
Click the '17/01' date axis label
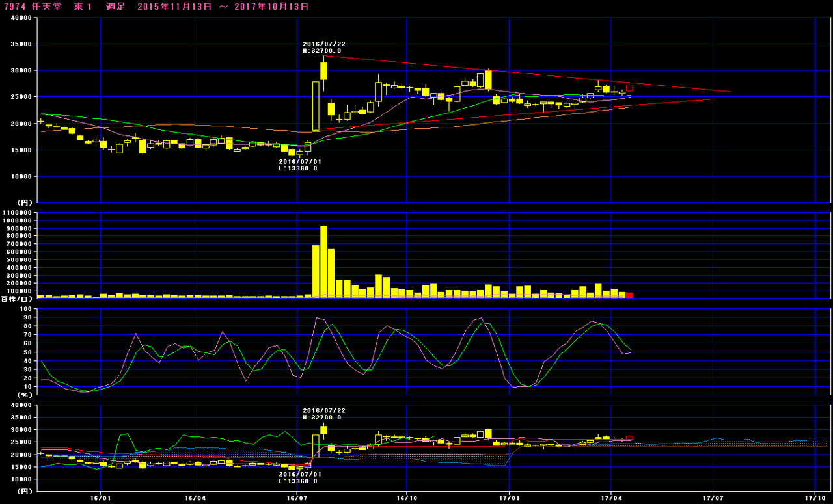coord(508,497)
